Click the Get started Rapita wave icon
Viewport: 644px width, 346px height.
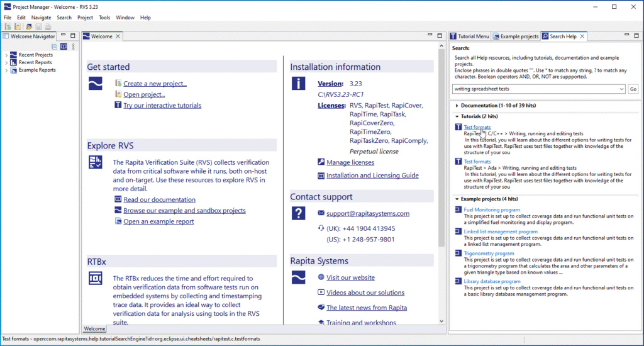click(96, 84)
